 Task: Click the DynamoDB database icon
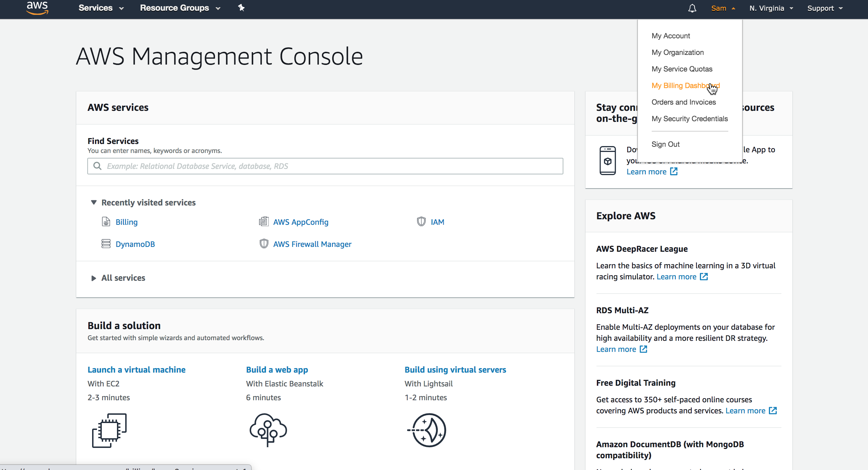pos(106,244)
